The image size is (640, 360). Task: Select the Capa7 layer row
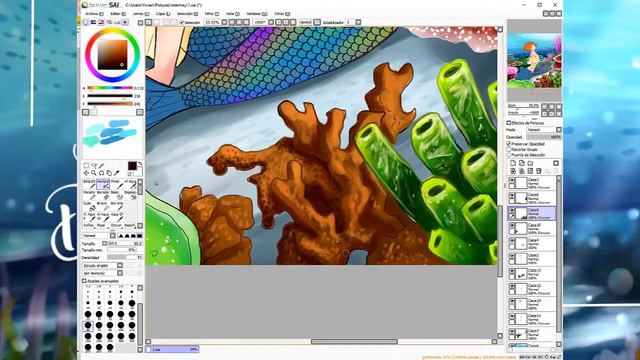click(x=532, y=334)
